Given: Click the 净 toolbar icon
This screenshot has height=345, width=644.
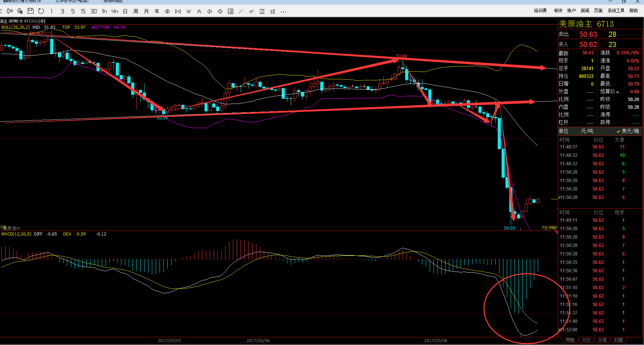Looking at the screenshot, I should 20,11.
